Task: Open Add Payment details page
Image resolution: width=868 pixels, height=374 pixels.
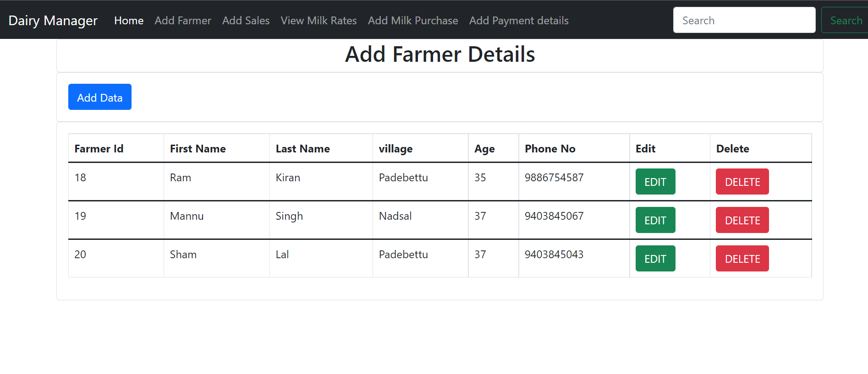Action: click(518, 21)
